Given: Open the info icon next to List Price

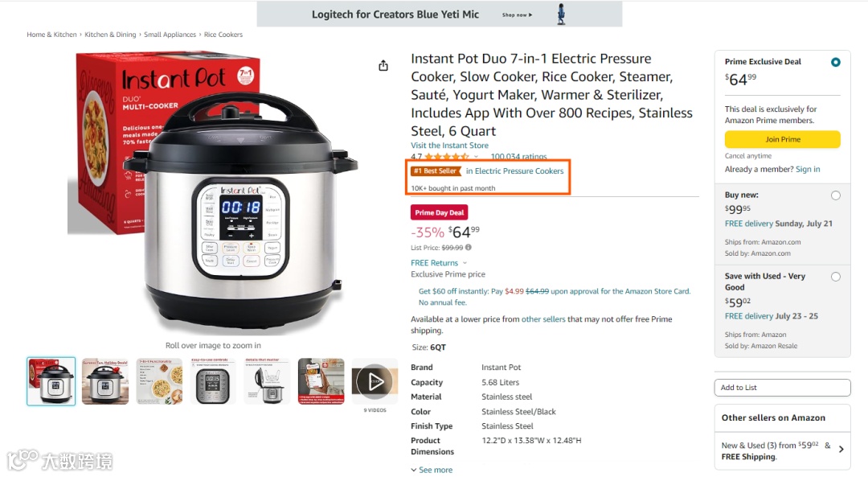Looking at the screenshot, I should pyautogui.click(x=469, y=248).
